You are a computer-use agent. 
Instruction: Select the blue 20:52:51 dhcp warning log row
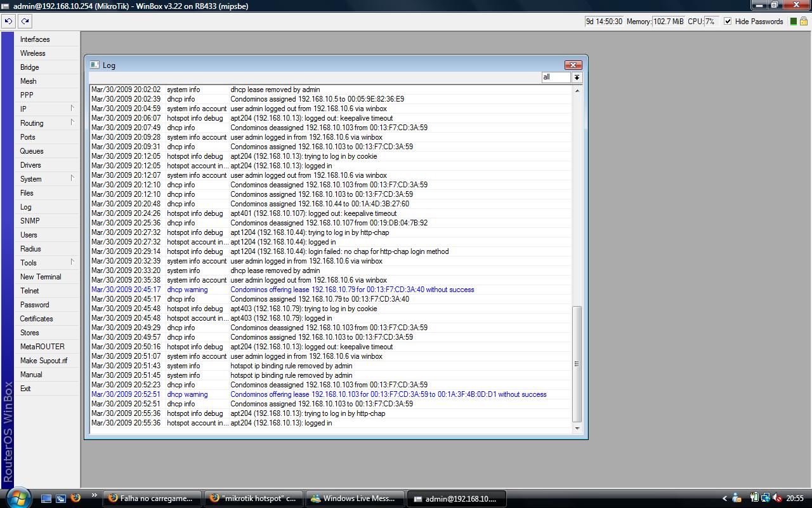pos(331,394)
